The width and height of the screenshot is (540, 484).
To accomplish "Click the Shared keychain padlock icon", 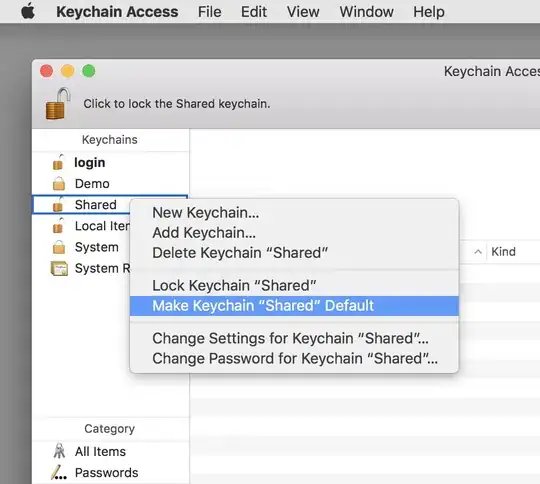I will (58, 204).
